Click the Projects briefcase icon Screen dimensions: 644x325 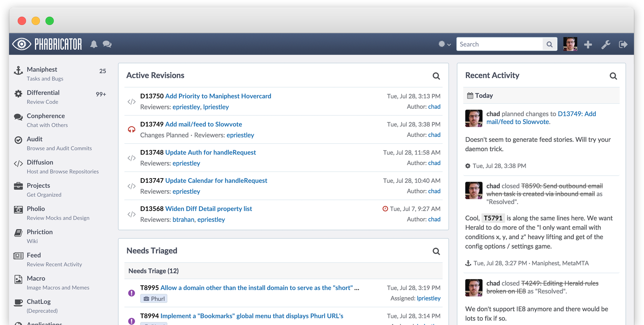(18, 186)
